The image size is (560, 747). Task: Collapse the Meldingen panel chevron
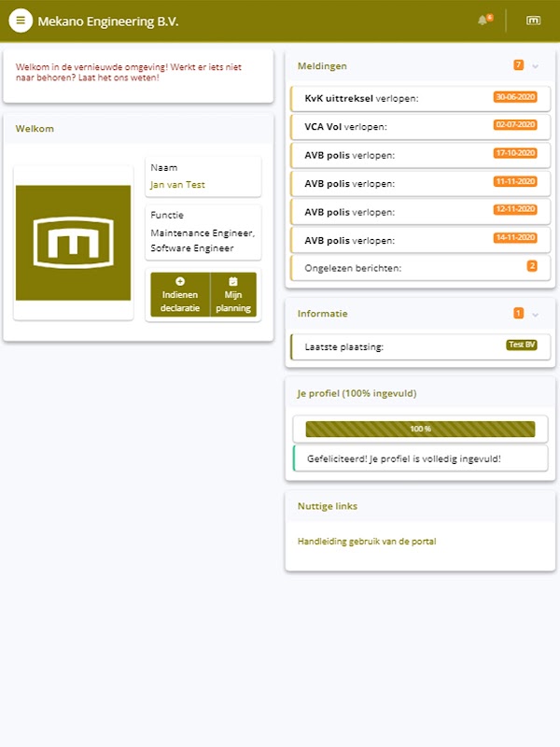(x=535, y=66)
